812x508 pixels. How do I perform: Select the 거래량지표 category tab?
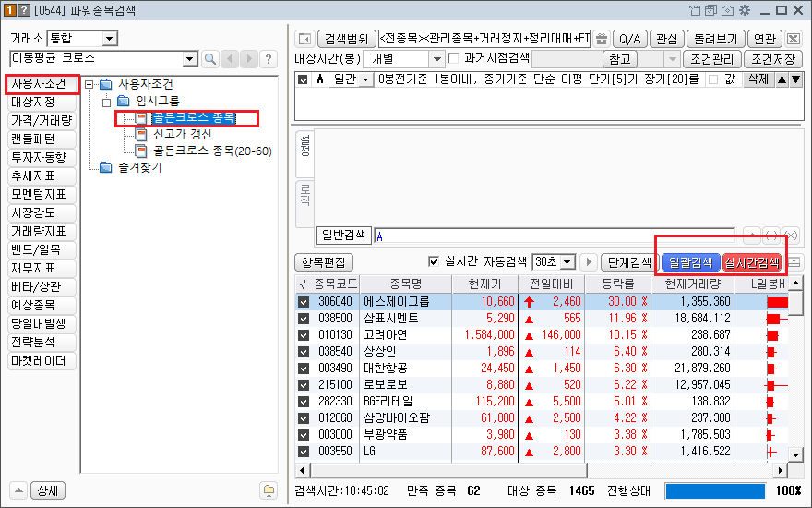point(39,231)
